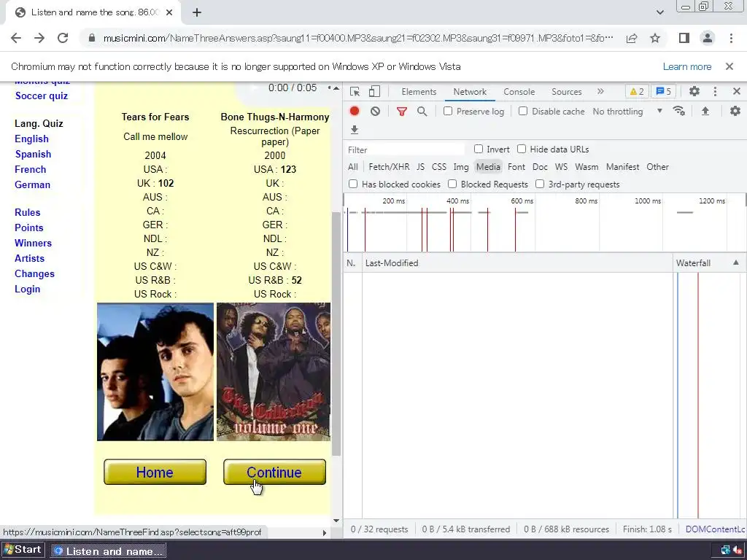
Task: Filter requests by Img
Action: pyautogui.click(x=461, y=167)
